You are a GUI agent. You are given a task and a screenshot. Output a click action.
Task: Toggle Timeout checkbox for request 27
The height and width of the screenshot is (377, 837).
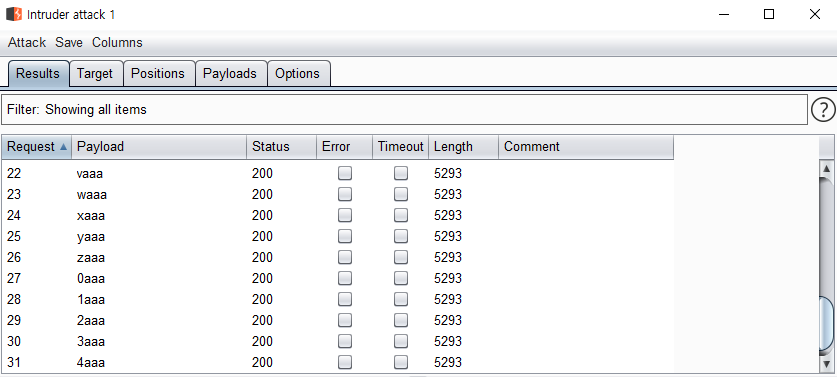click(401, 279)
